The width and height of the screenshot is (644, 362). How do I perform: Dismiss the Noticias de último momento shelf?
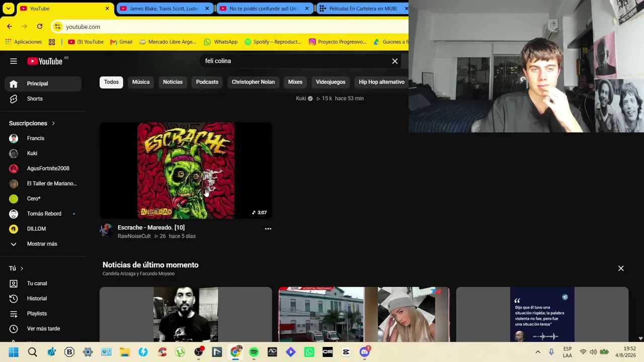(621, 268)
